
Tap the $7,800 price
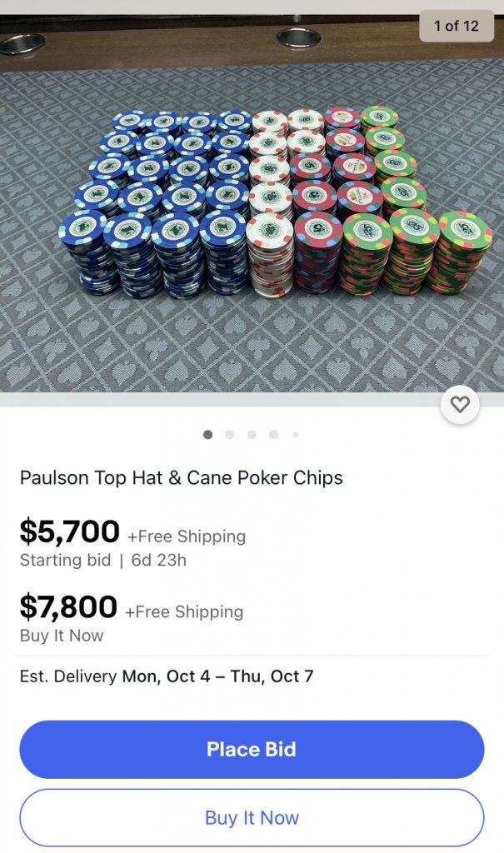point(68,607)
